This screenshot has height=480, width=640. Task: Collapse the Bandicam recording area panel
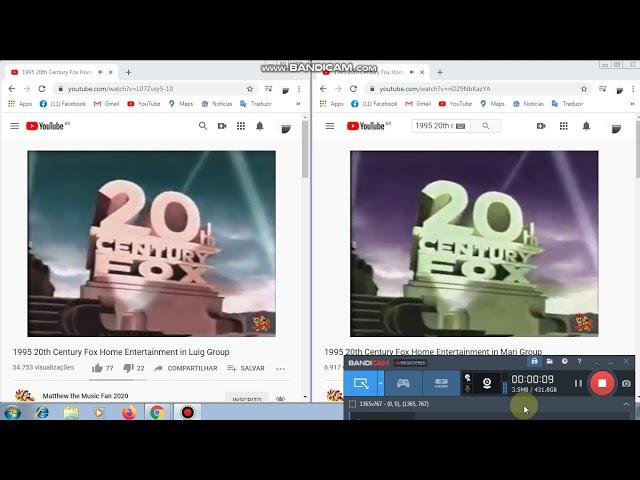[626, 404]
